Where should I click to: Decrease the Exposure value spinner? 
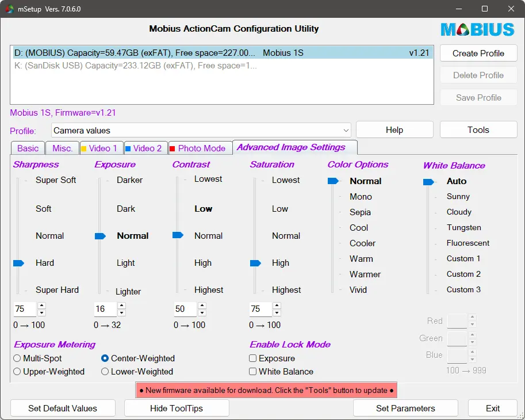[x=121, y=313]
